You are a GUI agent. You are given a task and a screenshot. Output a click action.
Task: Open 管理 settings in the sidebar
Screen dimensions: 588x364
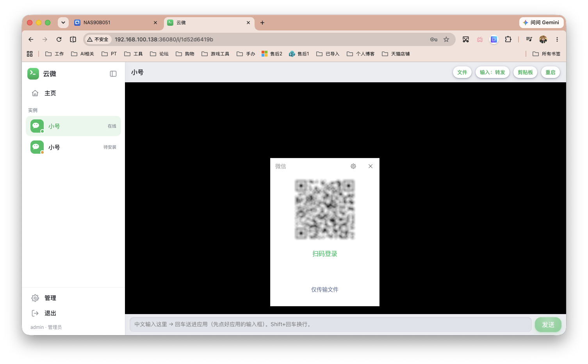click(73, 298)
